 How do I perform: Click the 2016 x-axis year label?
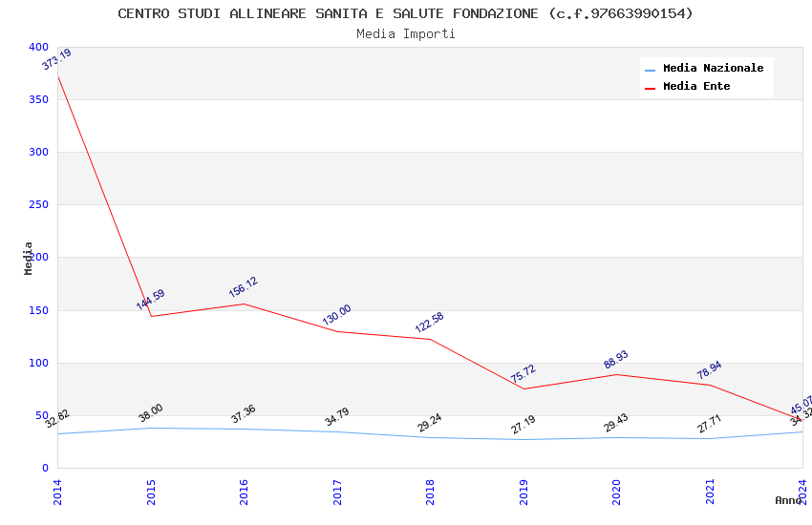244,492
